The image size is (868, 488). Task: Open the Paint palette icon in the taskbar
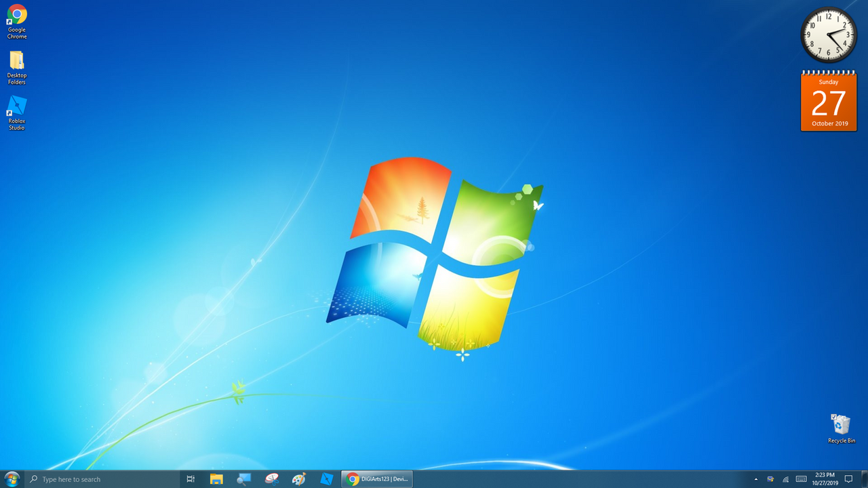(299, 479)
